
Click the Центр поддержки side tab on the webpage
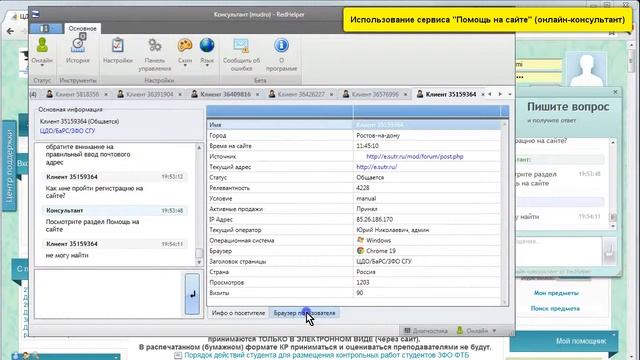click(x=9, y=166)
